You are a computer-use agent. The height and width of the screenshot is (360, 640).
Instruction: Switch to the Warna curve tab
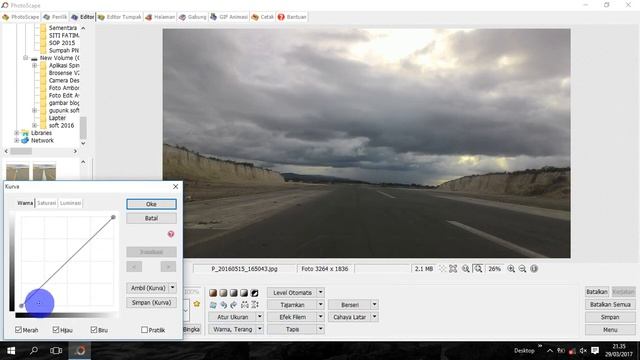point(25,203)
